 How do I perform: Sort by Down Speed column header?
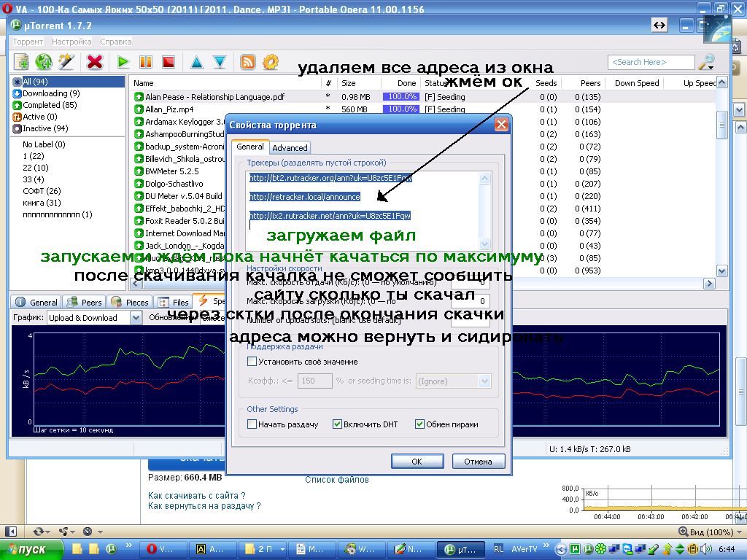click(634, 83)
